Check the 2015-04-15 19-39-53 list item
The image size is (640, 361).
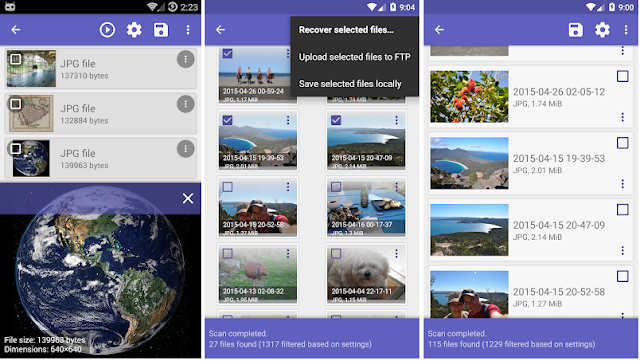pos(622,143)
